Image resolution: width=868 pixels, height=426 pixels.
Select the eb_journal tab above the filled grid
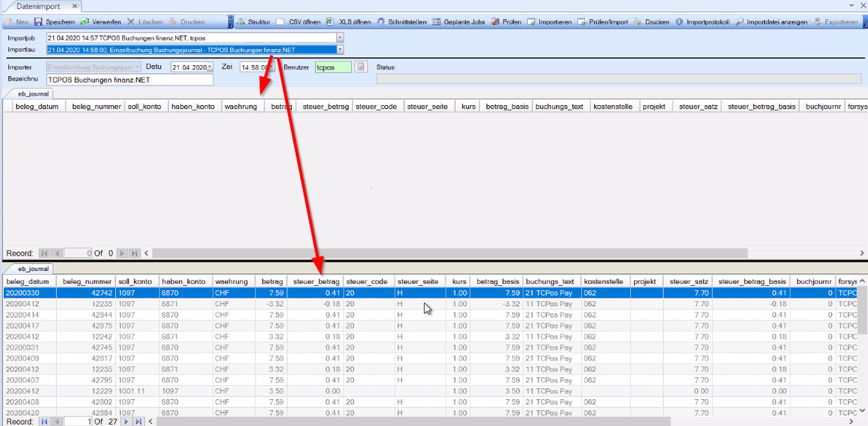click(x=33, y=269)
